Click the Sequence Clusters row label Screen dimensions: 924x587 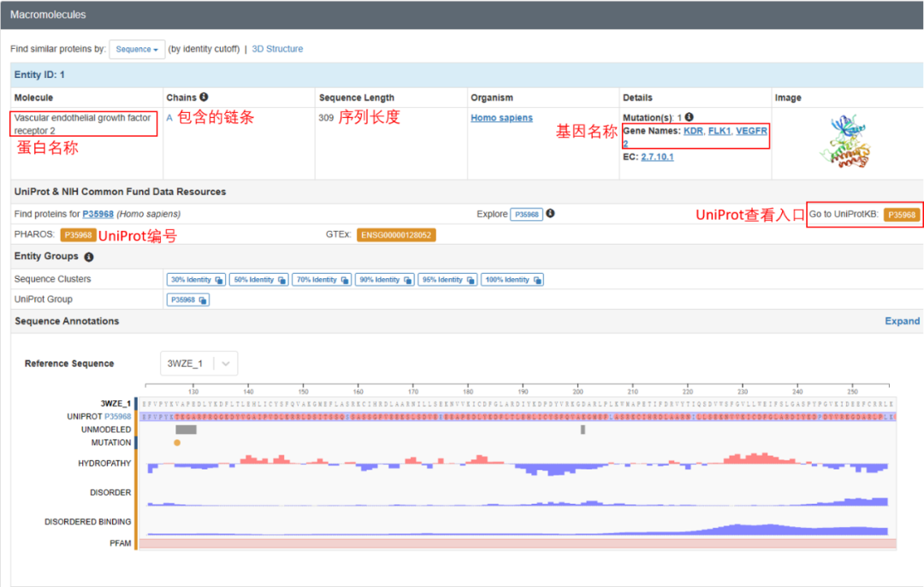coord(52,279)
